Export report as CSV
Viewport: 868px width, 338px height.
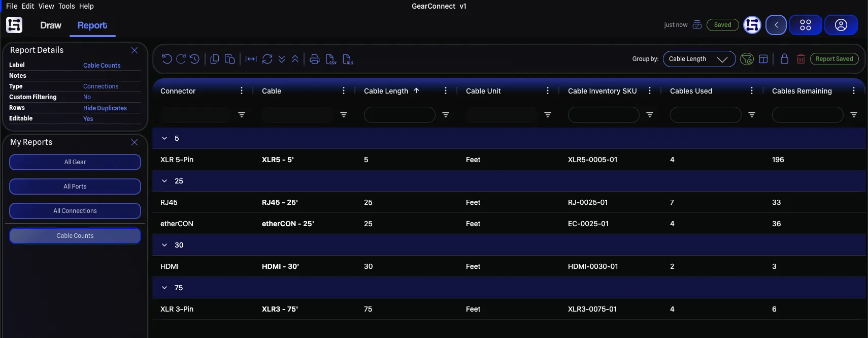click(x=331, y=59)
